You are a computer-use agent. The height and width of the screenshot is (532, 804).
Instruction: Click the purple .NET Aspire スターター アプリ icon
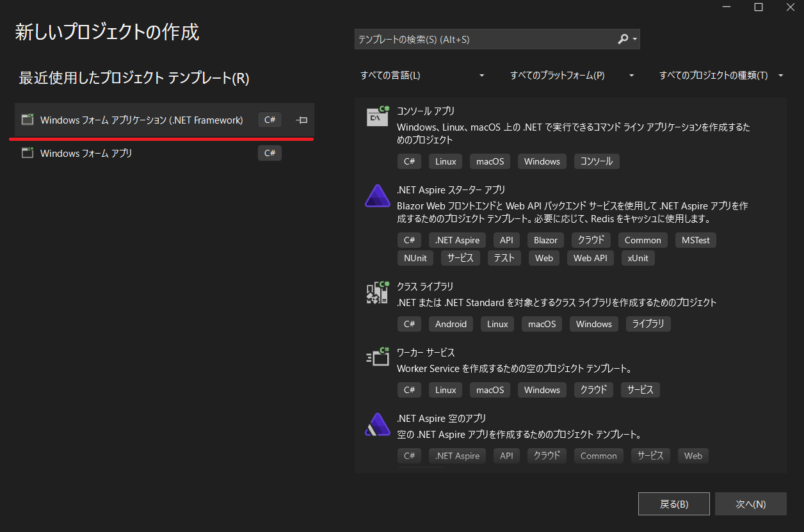[378, 195]
